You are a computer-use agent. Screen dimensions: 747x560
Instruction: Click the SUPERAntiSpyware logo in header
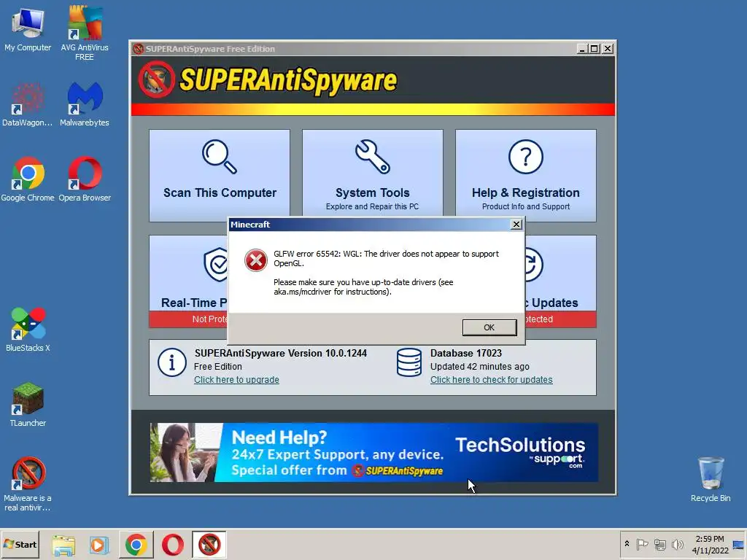268,79
